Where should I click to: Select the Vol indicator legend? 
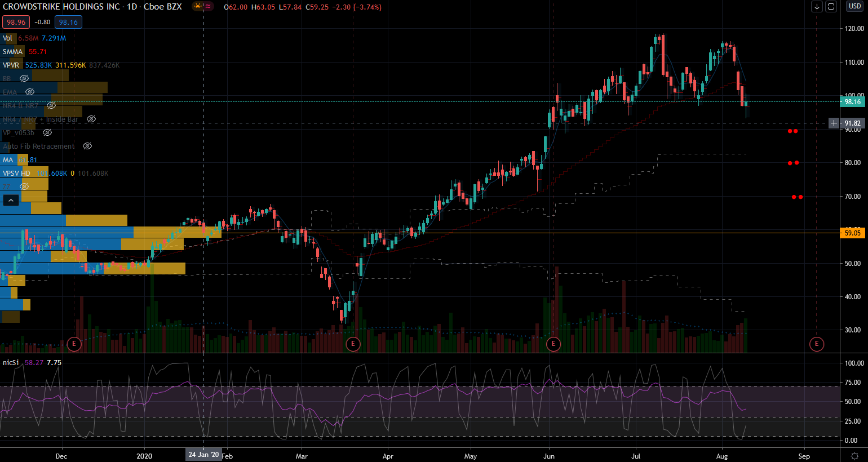pyautogui.click(x=7, y=38)
